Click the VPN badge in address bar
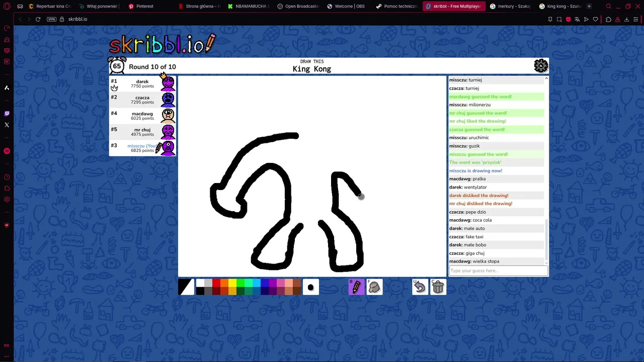The image size is (644, 362). pyautogui.click(x=51, y=19)
